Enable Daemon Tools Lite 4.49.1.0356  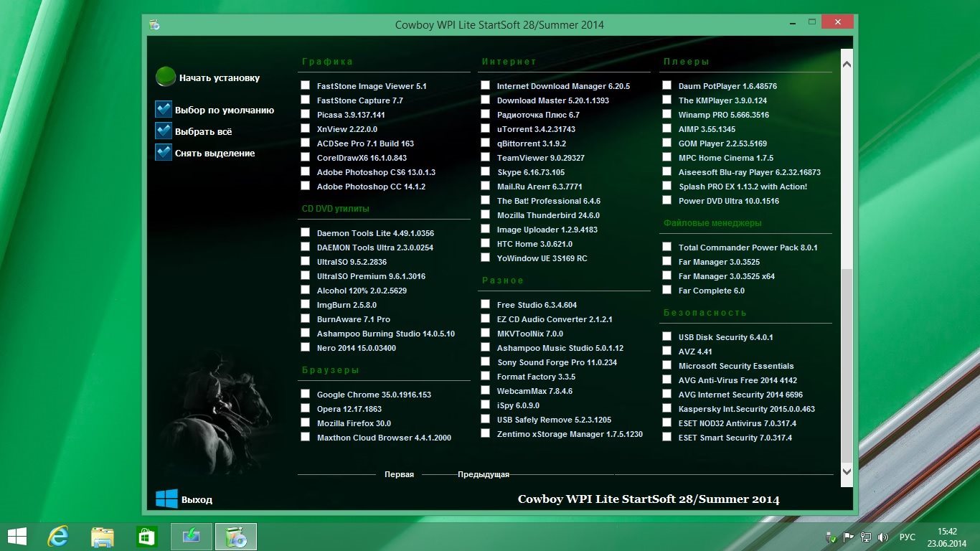(x=306, y=232)
